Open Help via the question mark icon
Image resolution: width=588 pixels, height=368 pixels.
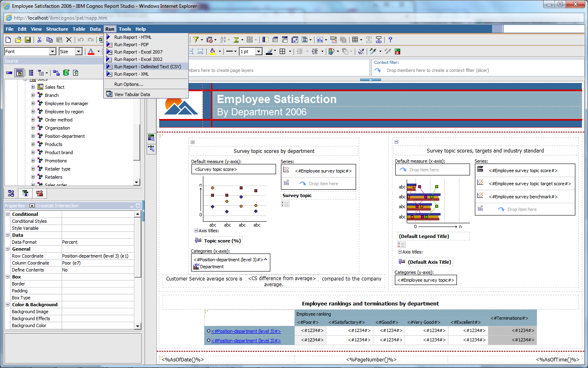click(390, 40)
